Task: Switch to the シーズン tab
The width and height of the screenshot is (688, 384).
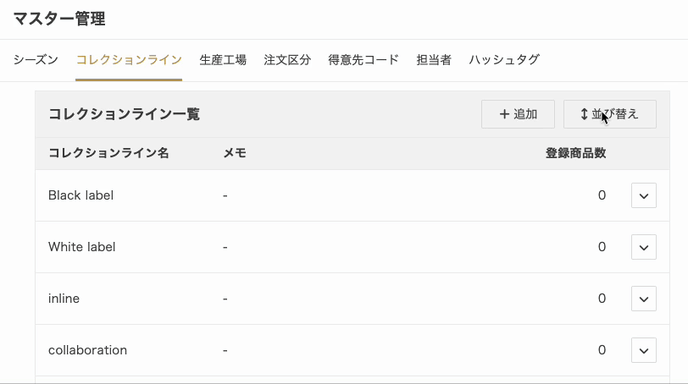Action: coord(36,60)
